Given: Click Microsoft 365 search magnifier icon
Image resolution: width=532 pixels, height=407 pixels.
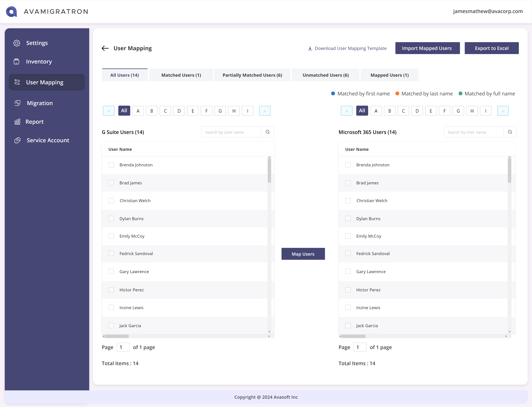Looking at the screenshot, I should coord(510,132).
